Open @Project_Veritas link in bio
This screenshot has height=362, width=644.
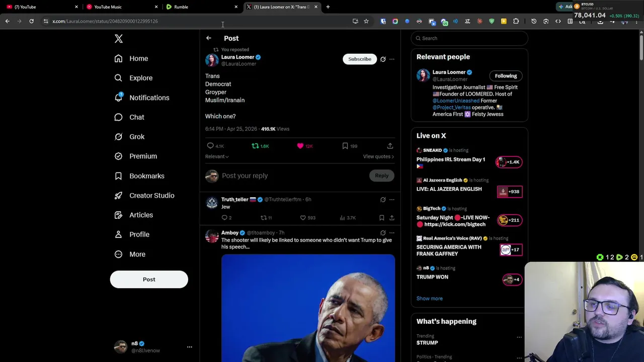pyautogui.click(x=451, y=108)
